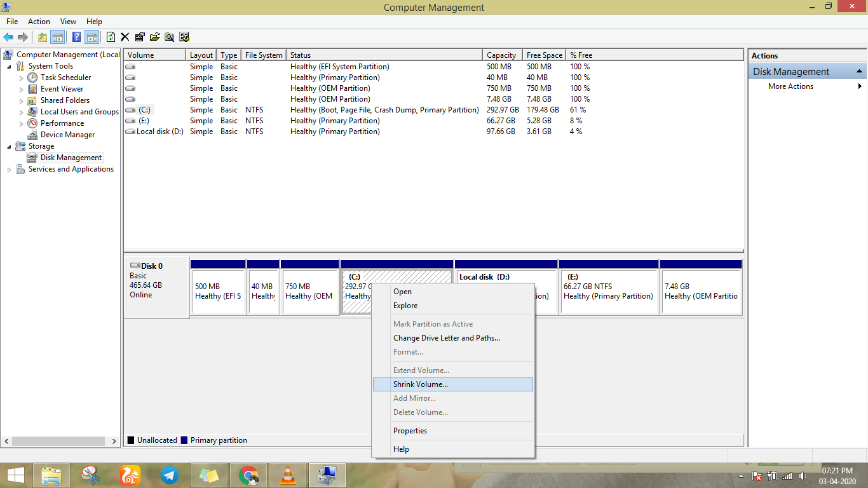Choose Shrink Volume... from context menu
Image resolution: width=868 pixels, height=488 pixels.
click(x=453, y=384)
